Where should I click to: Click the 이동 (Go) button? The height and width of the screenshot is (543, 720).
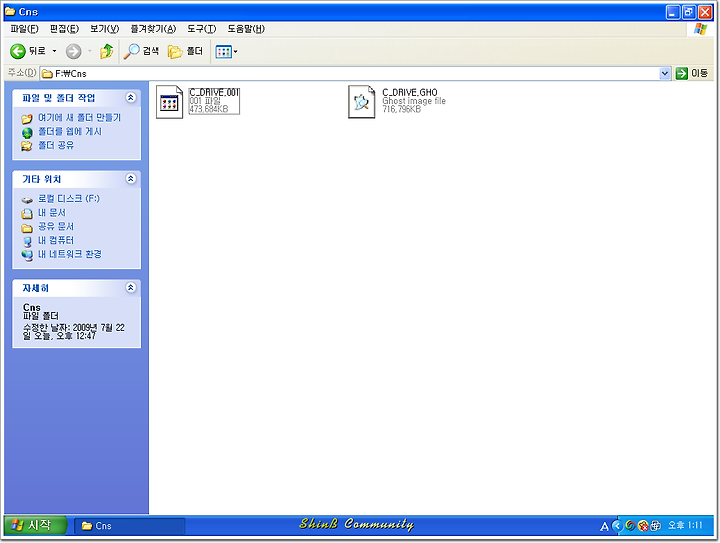point(692,73)
